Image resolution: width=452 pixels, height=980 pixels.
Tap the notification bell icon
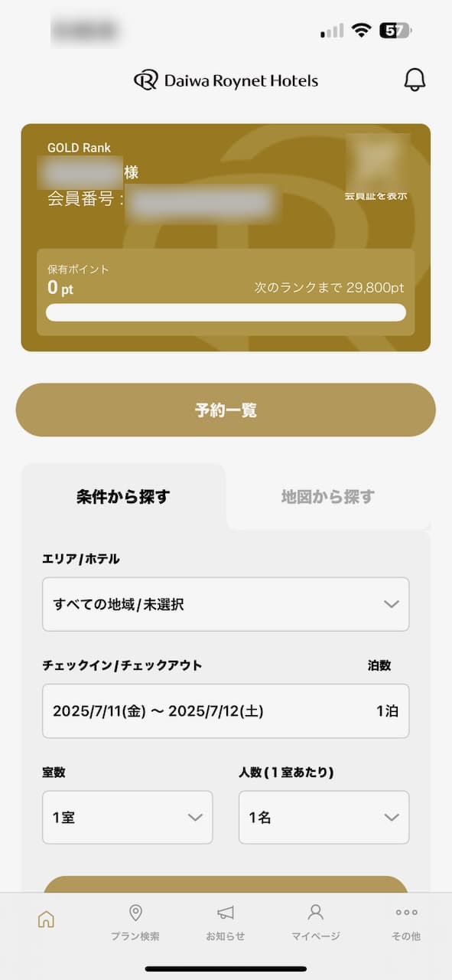point(415,80)
